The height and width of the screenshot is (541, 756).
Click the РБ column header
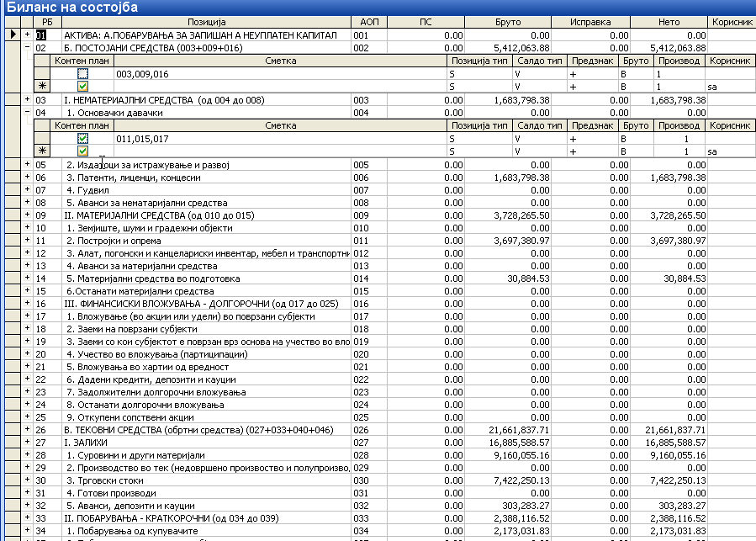47,22
